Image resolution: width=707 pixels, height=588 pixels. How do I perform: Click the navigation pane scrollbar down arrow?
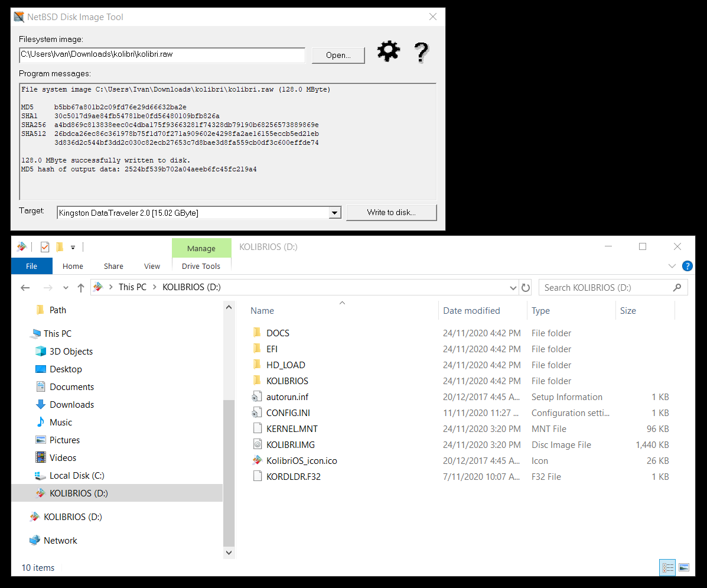tap(229, 553)
